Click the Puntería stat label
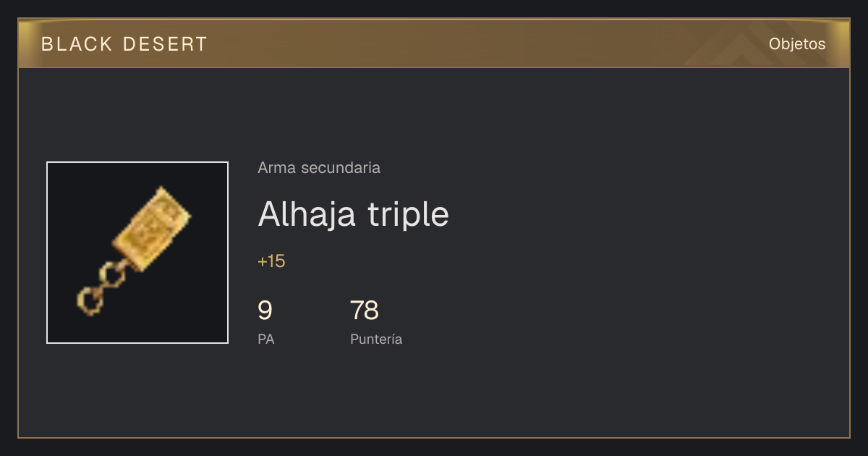The image size is (868, 456). pos(376,339)
